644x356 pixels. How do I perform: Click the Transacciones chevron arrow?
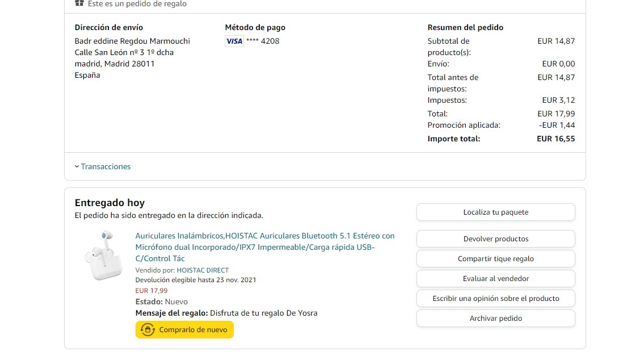point(77,166)
